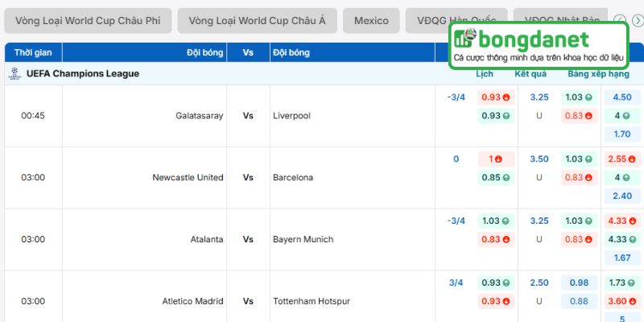The width and height of the screenshot is (644, 322).
Task: Select 3.60 odds in Atletico Madrid row
Action: (x=622, y=301)
